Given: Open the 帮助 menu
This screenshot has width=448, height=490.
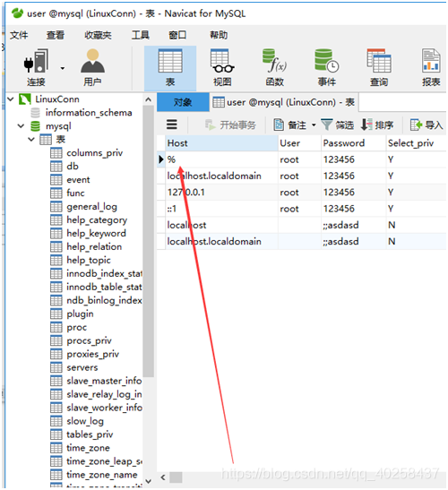Looking at the screenshot, I should tap(219, 35).
